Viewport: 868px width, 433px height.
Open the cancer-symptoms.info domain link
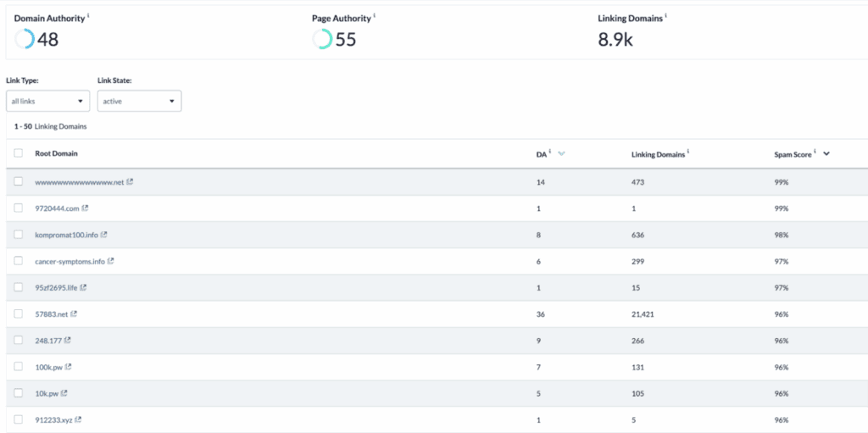pos(70,261)
